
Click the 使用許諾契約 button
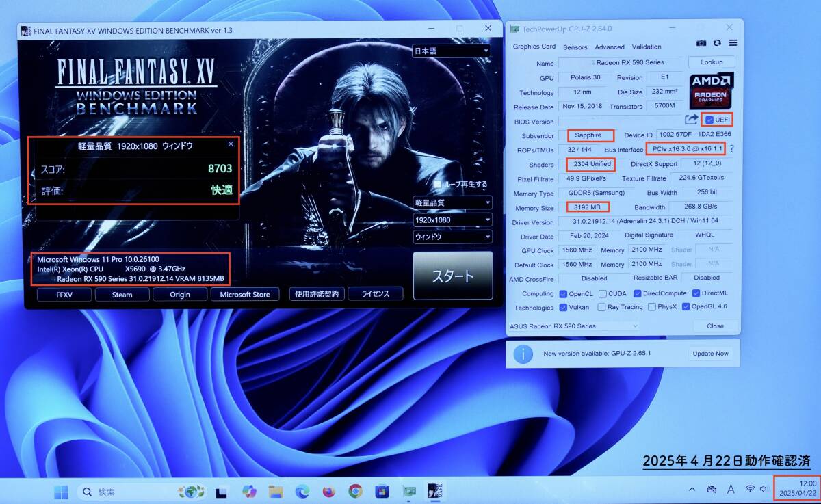point(316,294)
